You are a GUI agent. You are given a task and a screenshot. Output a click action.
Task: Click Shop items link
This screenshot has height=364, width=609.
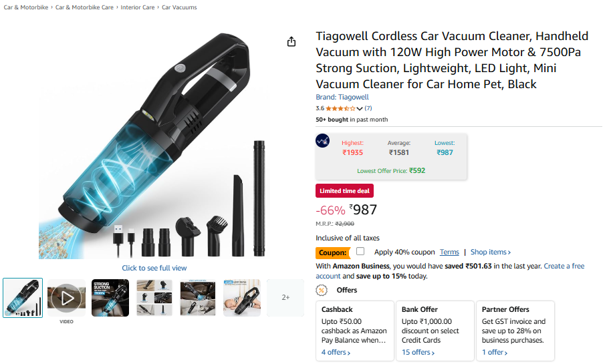[491, 252]
